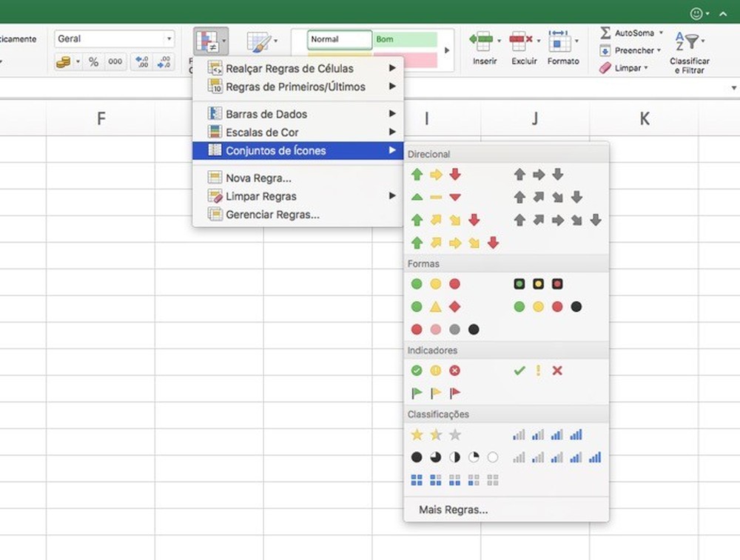The height and width of the screenshot is (560, 740).
Task: Pick the three flags icon set under Indicadores
Action: [x=436, y=393]
